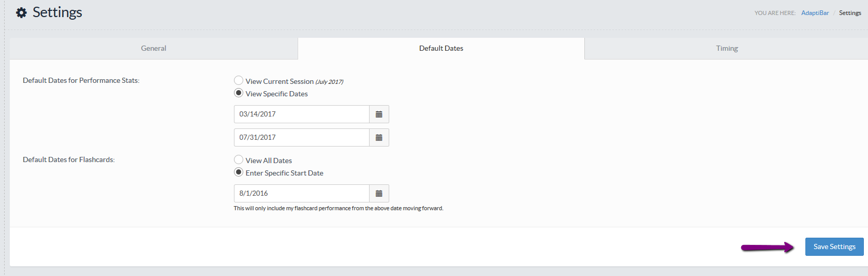Click the Settings breadcrumb item
The height and width of the screenshot is (276, 868).
coord(850,13)
